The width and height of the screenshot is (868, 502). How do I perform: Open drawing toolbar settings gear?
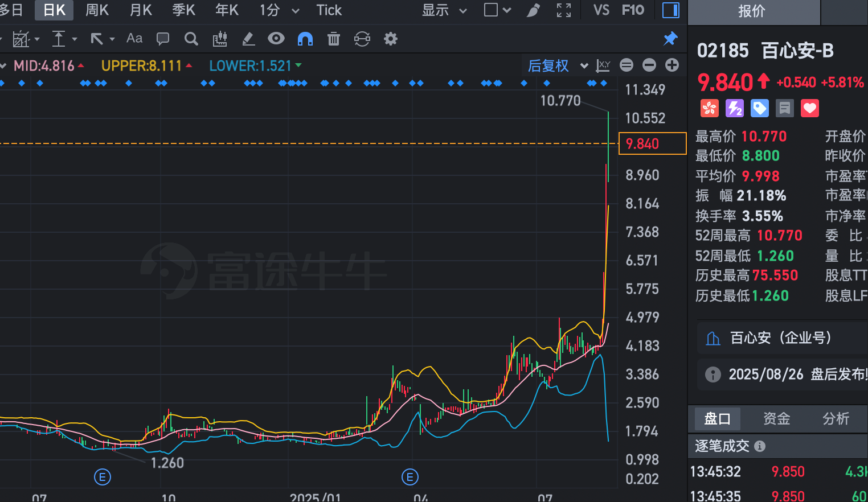click(391, 39)
